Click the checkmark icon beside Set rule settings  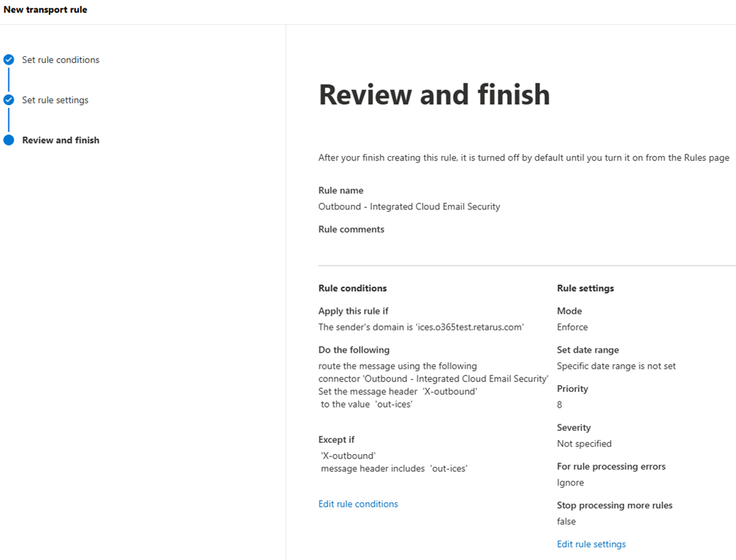9,100
